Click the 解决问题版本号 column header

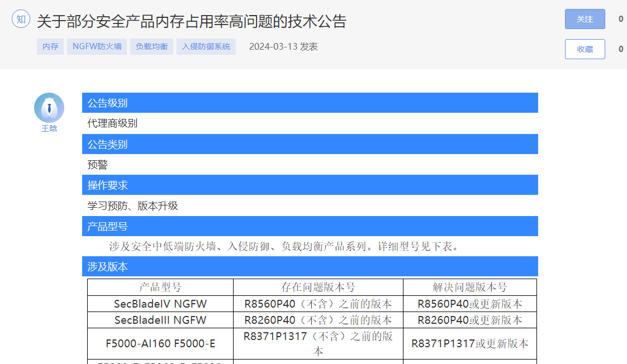(x=470, y=287)
